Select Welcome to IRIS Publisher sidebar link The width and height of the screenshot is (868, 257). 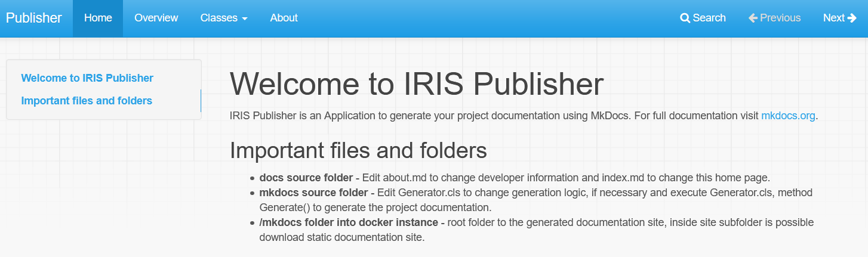coord(87,78)
